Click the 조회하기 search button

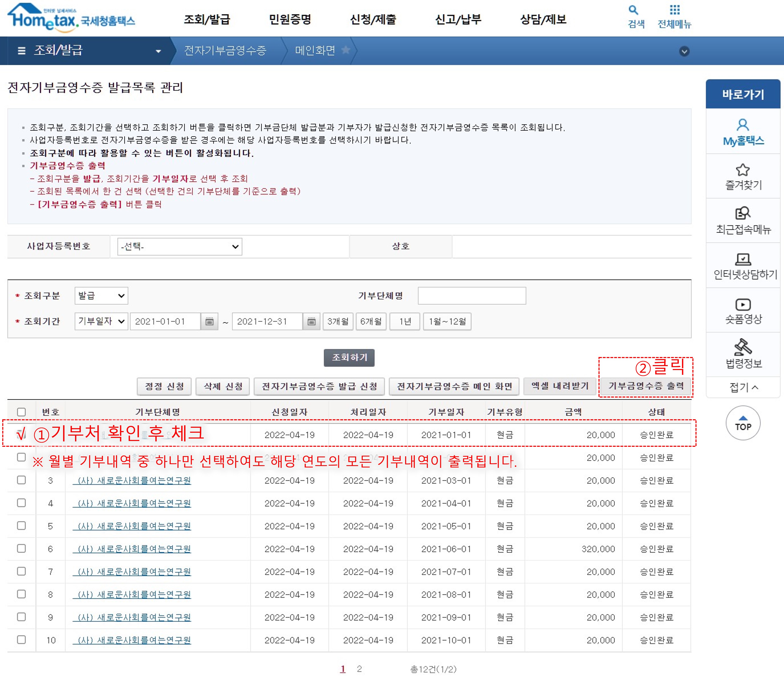tap(349, 358)
